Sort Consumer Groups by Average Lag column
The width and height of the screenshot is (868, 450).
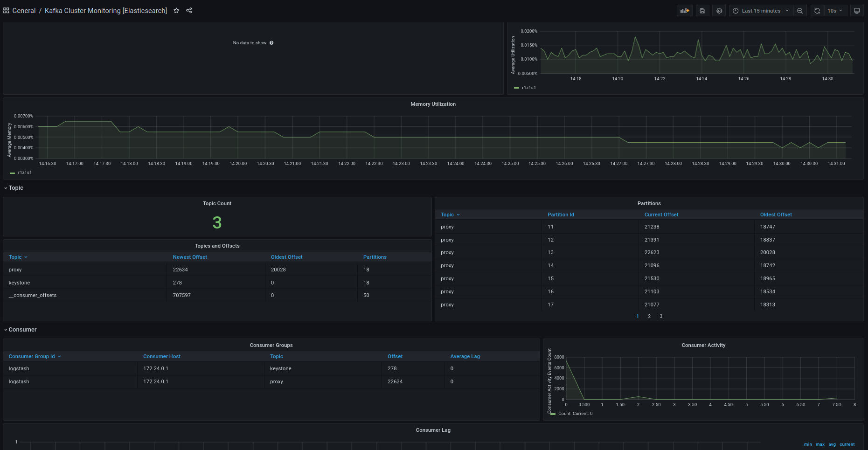tap(465, 356)
